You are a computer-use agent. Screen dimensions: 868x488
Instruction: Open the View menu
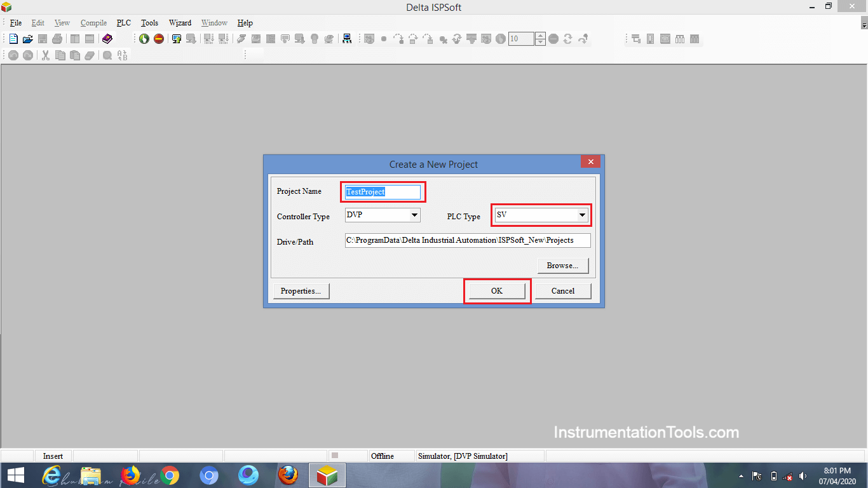62,23
